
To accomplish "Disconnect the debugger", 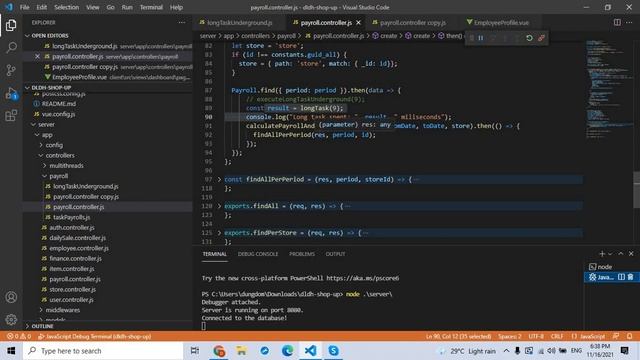I will [x=541, y=38].
